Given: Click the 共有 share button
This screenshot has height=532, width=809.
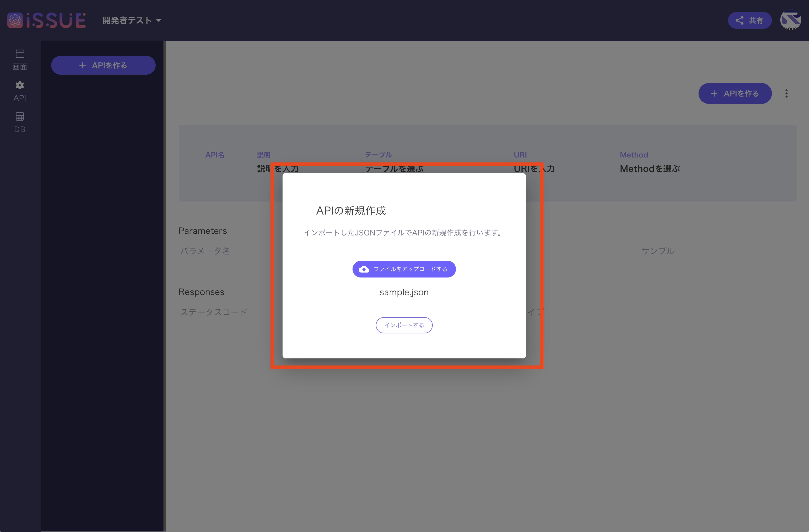Looking at the screenshot, I should pyautogui.click(x=749, y=20).
